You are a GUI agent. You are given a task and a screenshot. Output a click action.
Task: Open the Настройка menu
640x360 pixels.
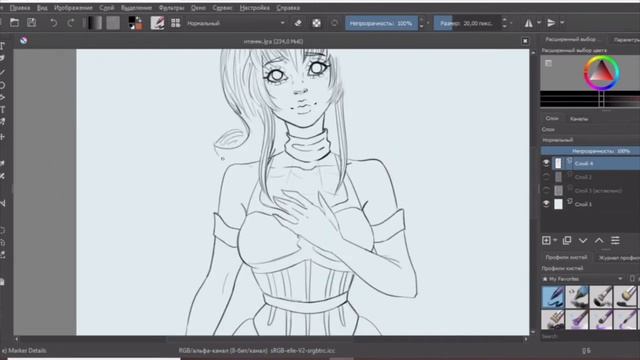254,8
